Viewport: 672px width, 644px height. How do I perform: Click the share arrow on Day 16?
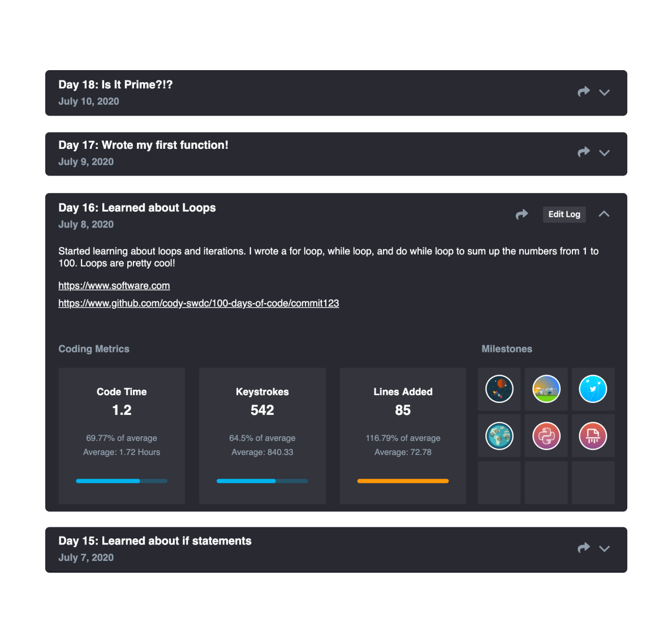point(522,214)
